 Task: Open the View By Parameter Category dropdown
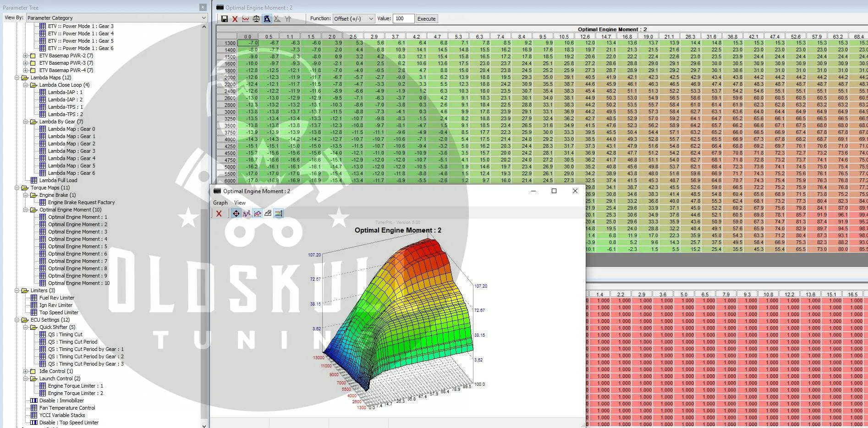click(116, 18)
